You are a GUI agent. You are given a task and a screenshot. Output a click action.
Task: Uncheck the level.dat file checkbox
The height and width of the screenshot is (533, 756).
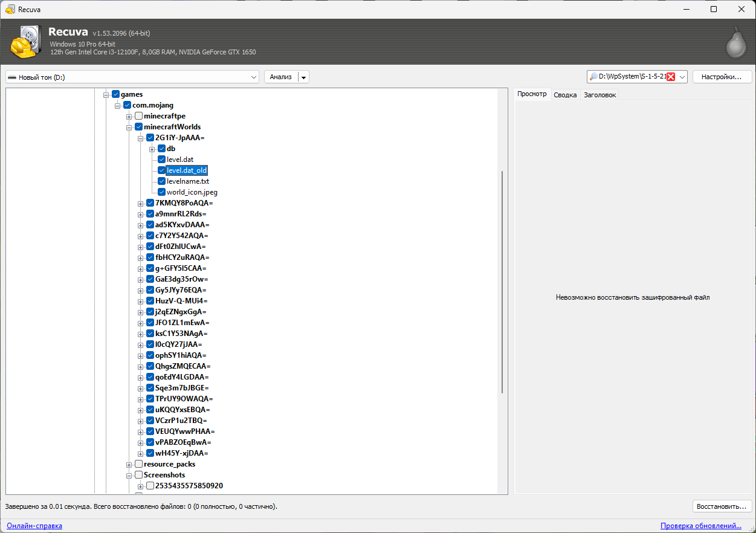tap(162, 160)
